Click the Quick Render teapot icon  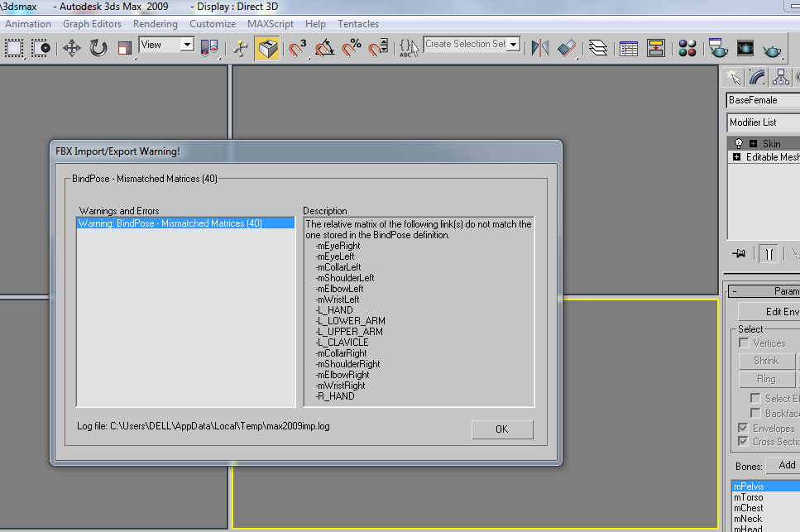(773, 50)
